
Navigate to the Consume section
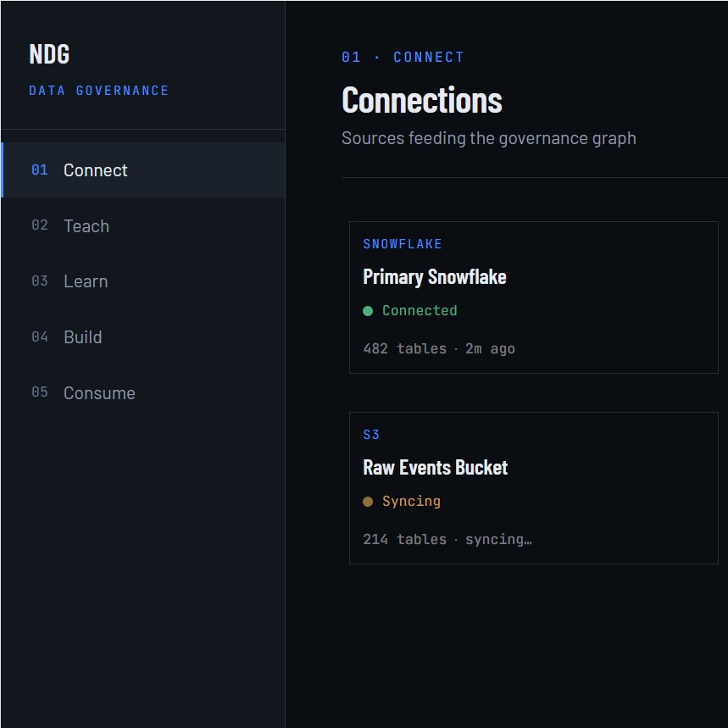click(143, 392)
